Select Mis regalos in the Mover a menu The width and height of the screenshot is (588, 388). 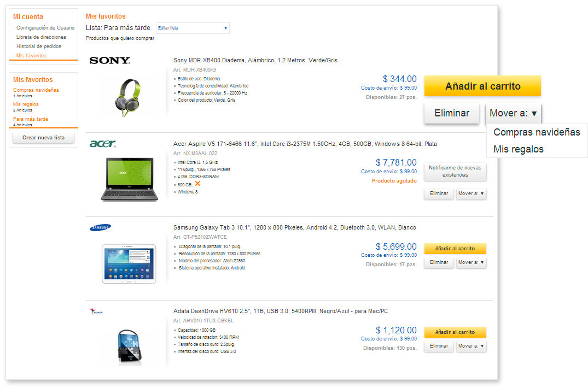coord(518,149)
